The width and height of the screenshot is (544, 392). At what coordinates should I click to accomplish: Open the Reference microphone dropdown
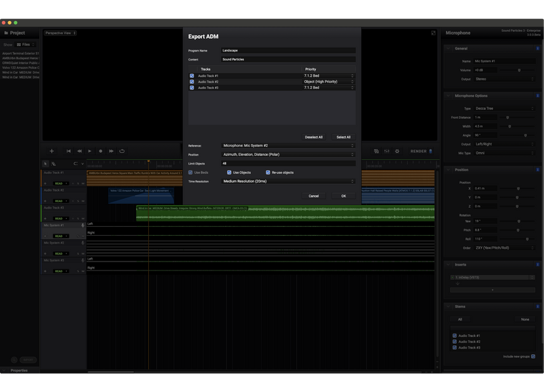pyautogui.click(x=288, y=145)
